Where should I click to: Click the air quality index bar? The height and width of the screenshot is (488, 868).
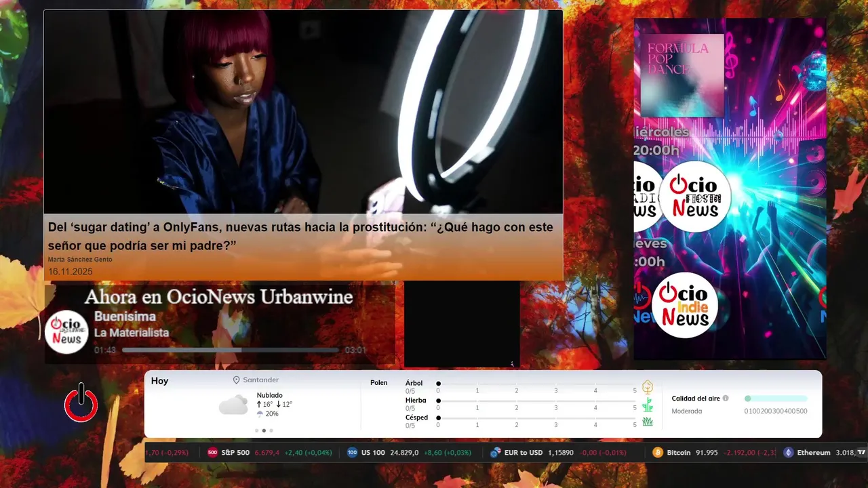[776, 399]
